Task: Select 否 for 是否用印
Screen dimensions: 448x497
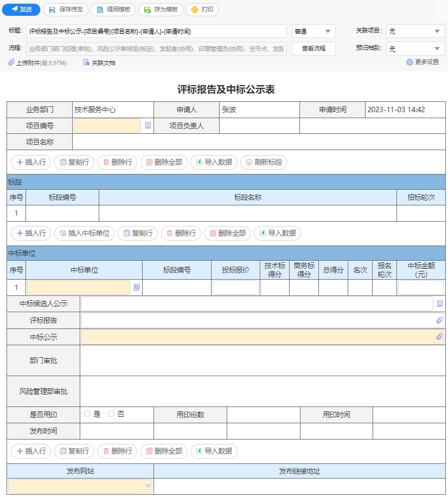Action: (x=111, y=414)
